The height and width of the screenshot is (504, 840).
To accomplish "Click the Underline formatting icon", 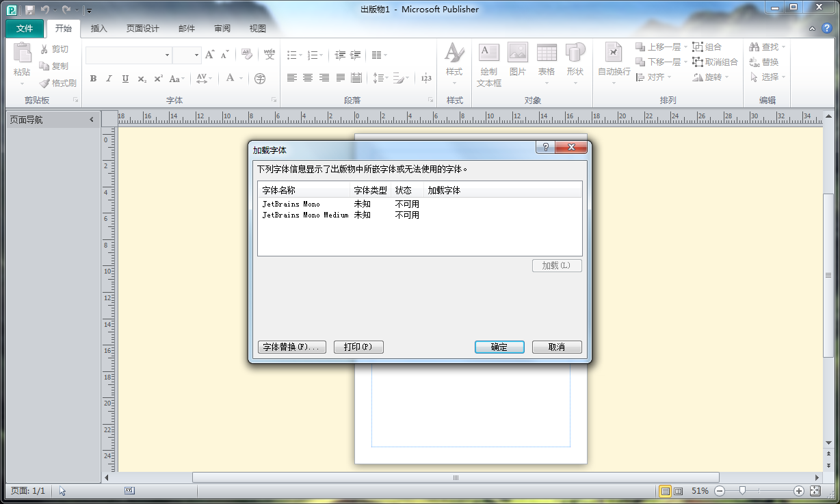I will (x=125, y=79).
